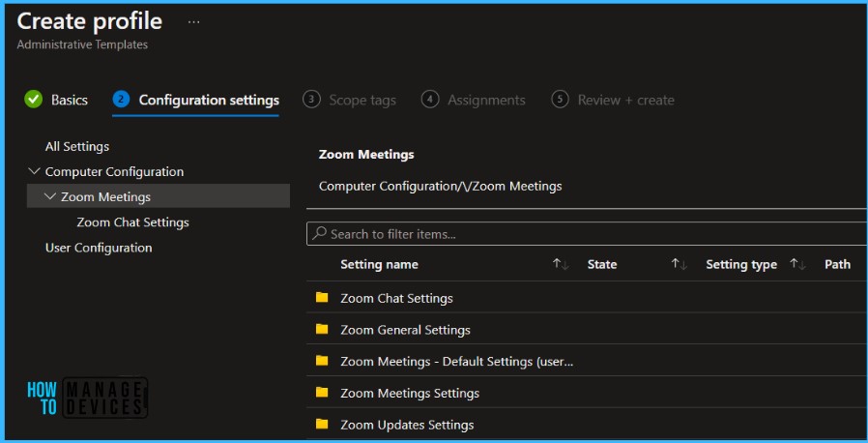Open Zoom Meetings Settings list row
The width and height of the screenshot is (868, 443).
[587, 393]
